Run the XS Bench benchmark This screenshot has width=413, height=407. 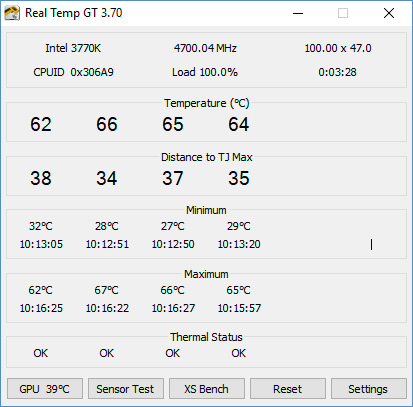(207, 389)
